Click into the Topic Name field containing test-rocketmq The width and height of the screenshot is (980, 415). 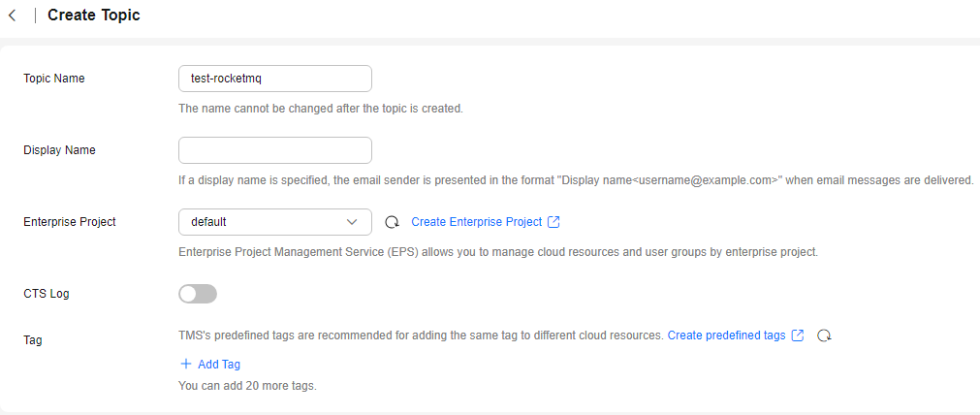[275, 79]
